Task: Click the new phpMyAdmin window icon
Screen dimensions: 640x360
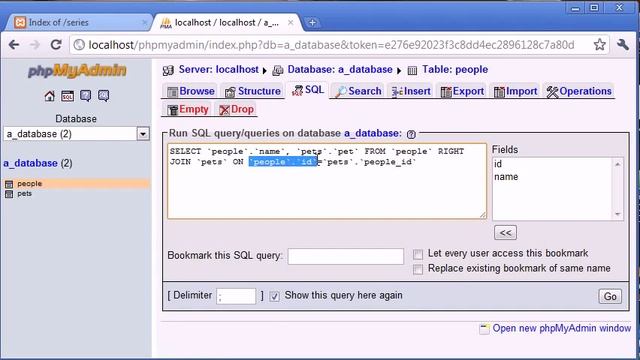Action: coord(484,329)
